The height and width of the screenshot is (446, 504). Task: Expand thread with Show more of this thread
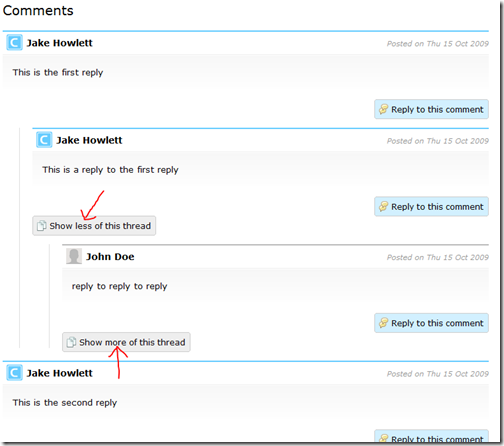tap(126, 342)
